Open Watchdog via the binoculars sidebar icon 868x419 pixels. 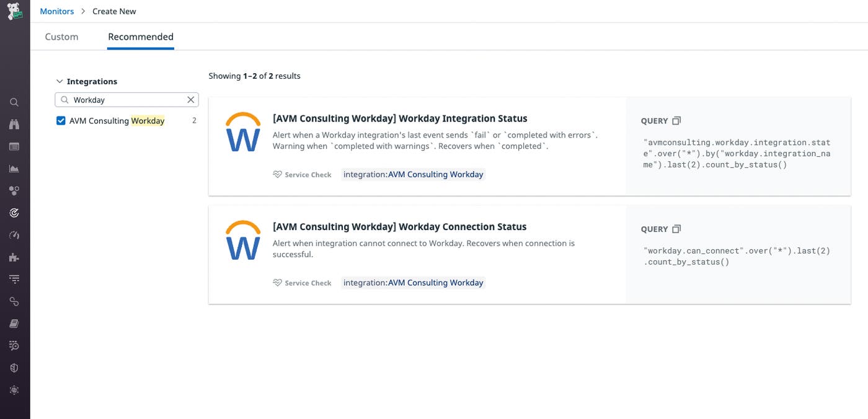(14, 124)
